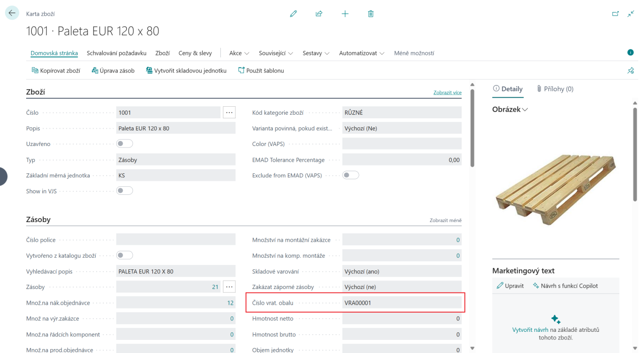Click the Číslo vrat. obalu field
The image size is (644, 353).
click(401, 303)
